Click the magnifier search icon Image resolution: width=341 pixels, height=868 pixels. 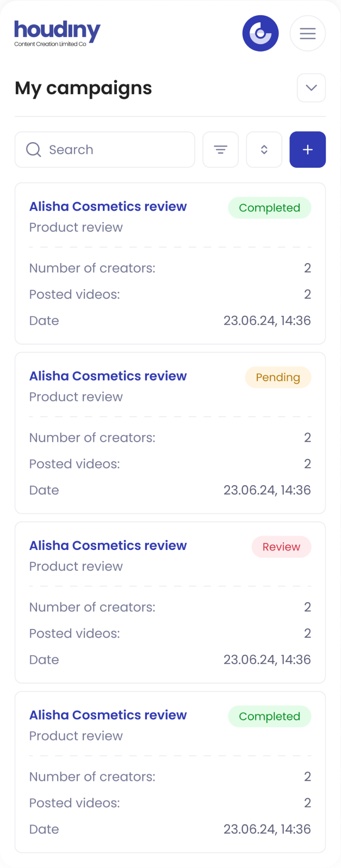[34, 150]
